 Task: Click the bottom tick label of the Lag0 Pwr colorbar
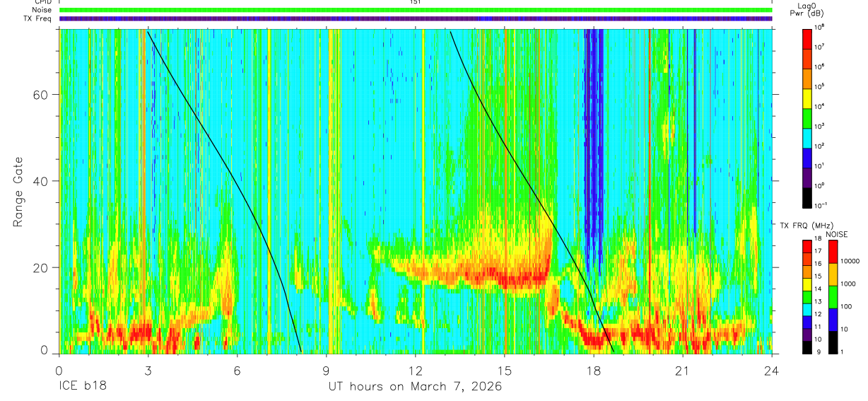(821, 205)
